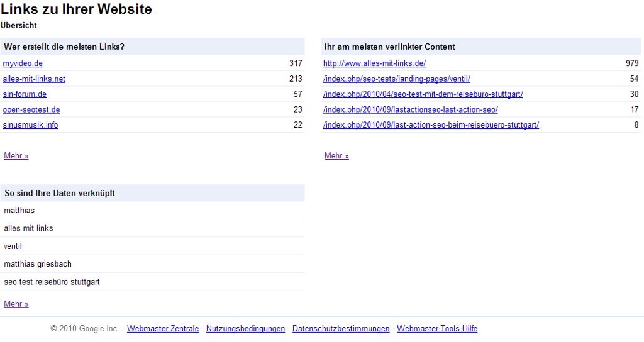Image resolution: width=644 pixels, height=342 pixels.
Task: Open the http://www.alles-mit-links.de/ link
Action: (375, 63)
